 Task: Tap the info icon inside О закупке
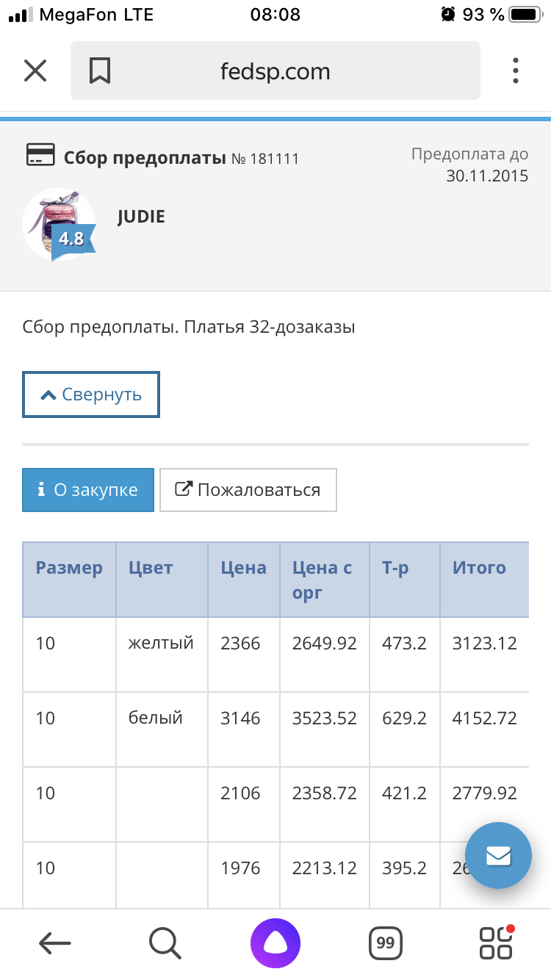tap(39, 489)
